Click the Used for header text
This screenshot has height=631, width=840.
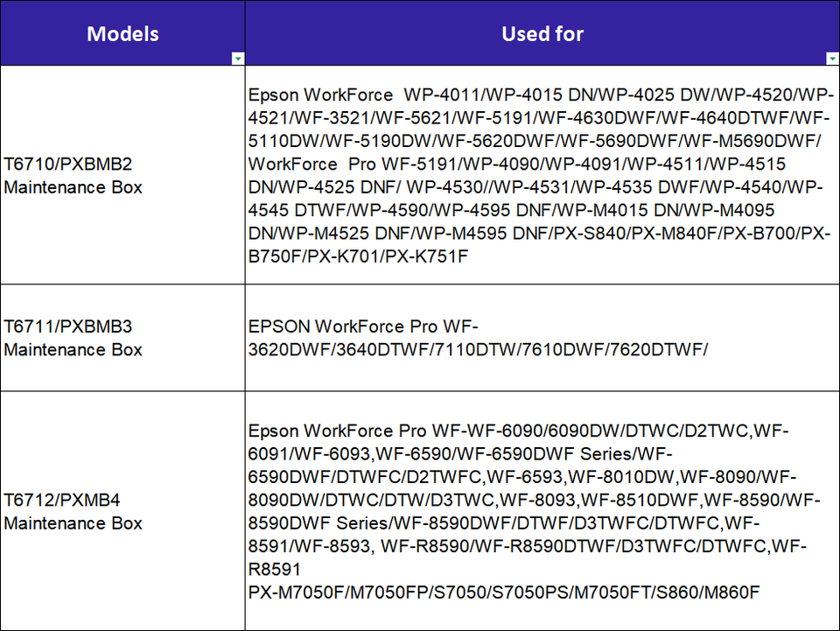542,34
